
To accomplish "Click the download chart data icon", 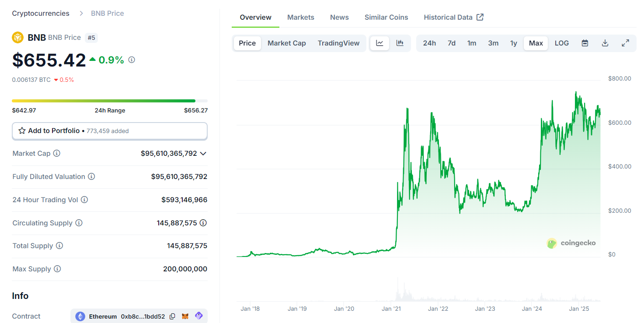I will pyautogui.click(x=605, y=43).
